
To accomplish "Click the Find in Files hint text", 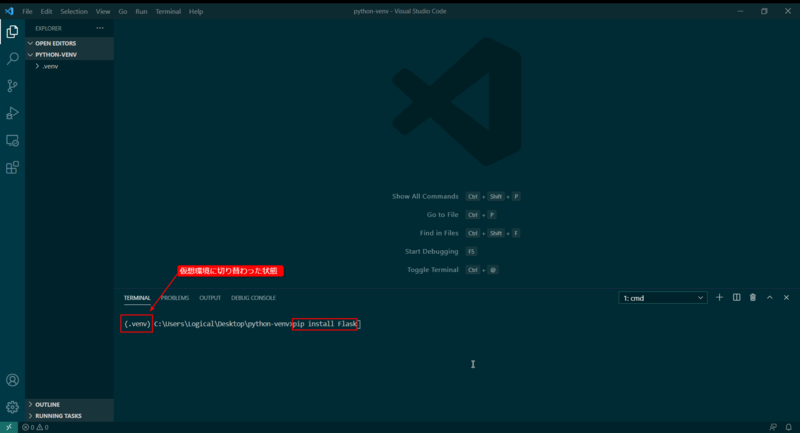I will [439, 233].
